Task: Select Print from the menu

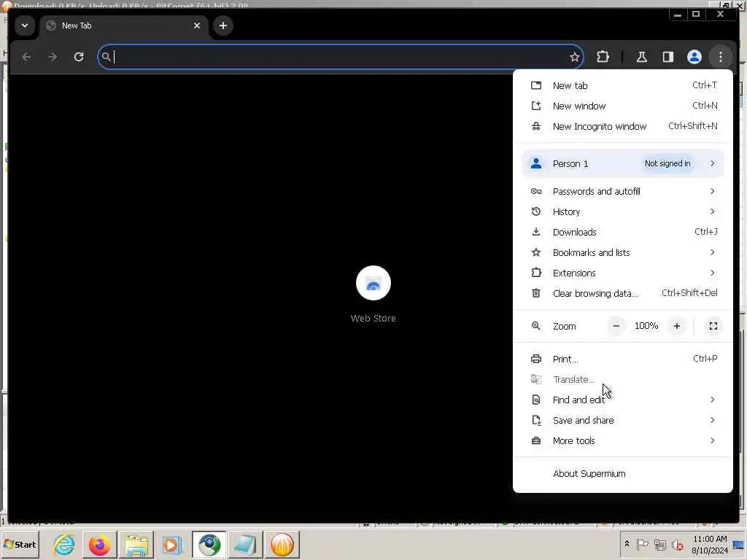Action: coord(623,359)
